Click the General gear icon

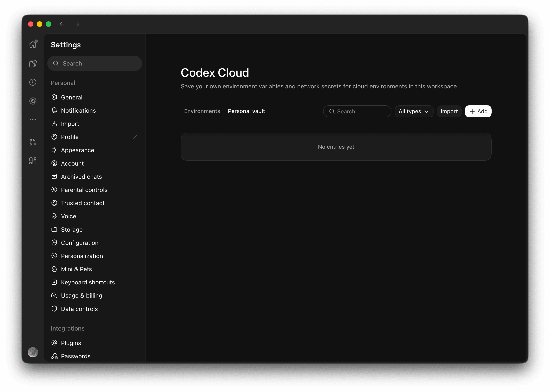(54, 97)
